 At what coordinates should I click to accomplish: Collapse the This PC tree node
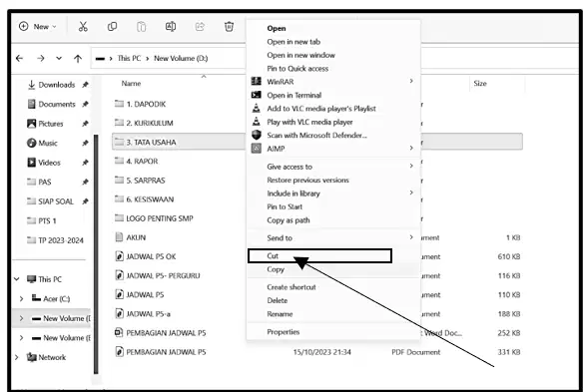(16, 279)
